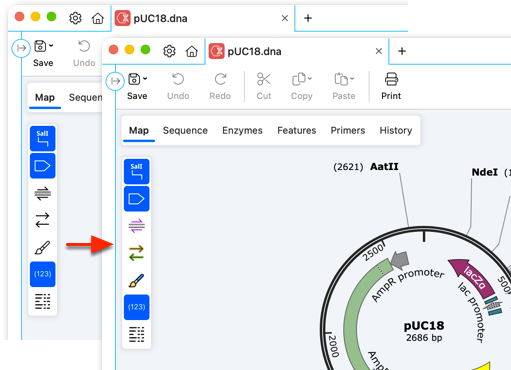Click AmpR promoter label on map
This screenshot has height=370, width=511.
tap(407, 284)
